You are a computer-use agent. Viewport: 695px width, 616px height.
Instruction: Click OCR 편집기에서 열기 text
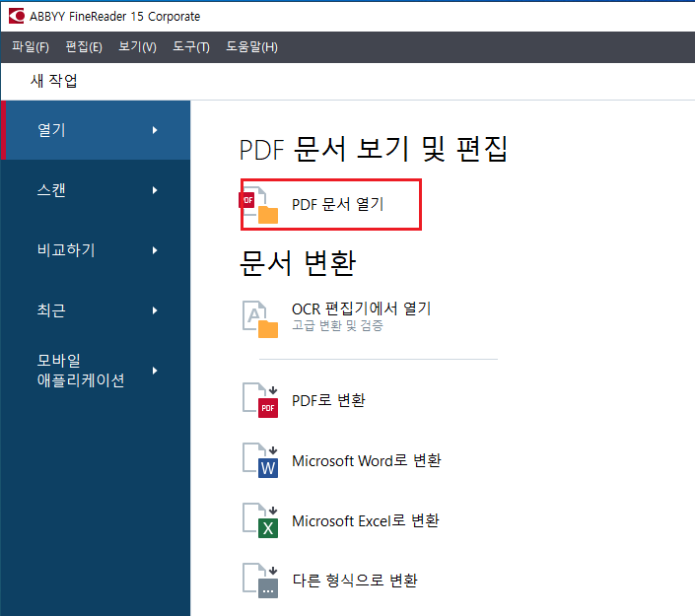(x=361, y=308)
